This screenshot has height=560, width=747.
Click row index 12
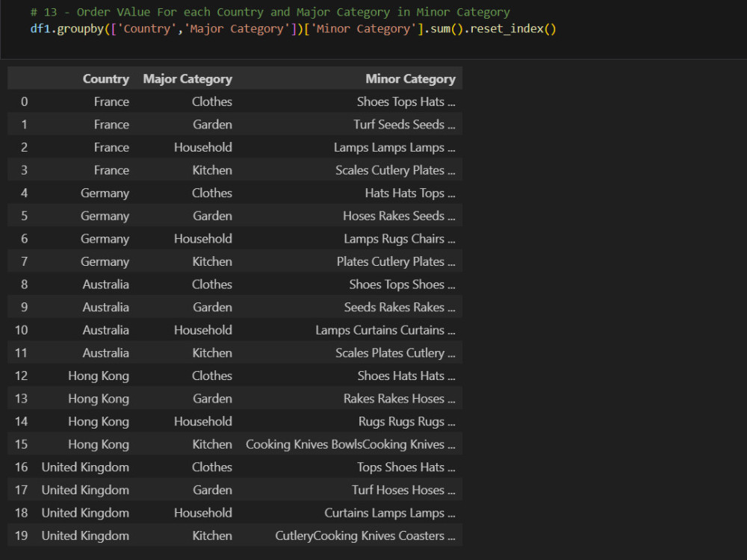coord(22,376)
